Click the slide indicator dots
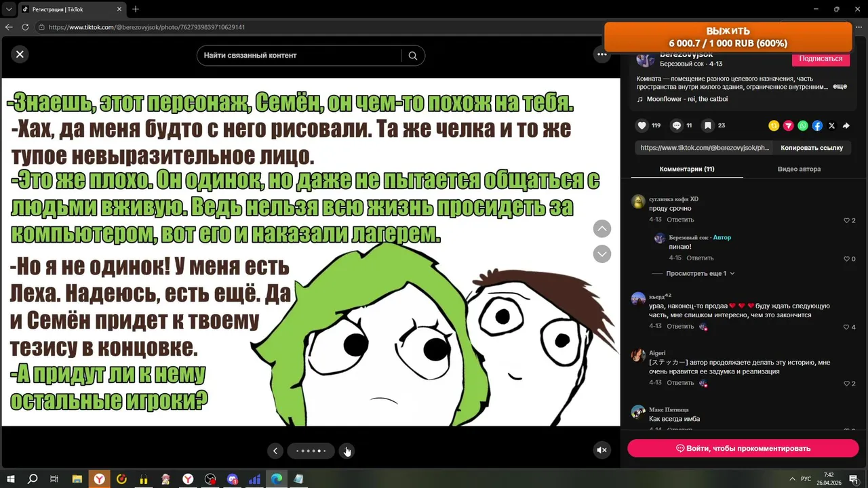The image size is (868, 488). [311, 451]
